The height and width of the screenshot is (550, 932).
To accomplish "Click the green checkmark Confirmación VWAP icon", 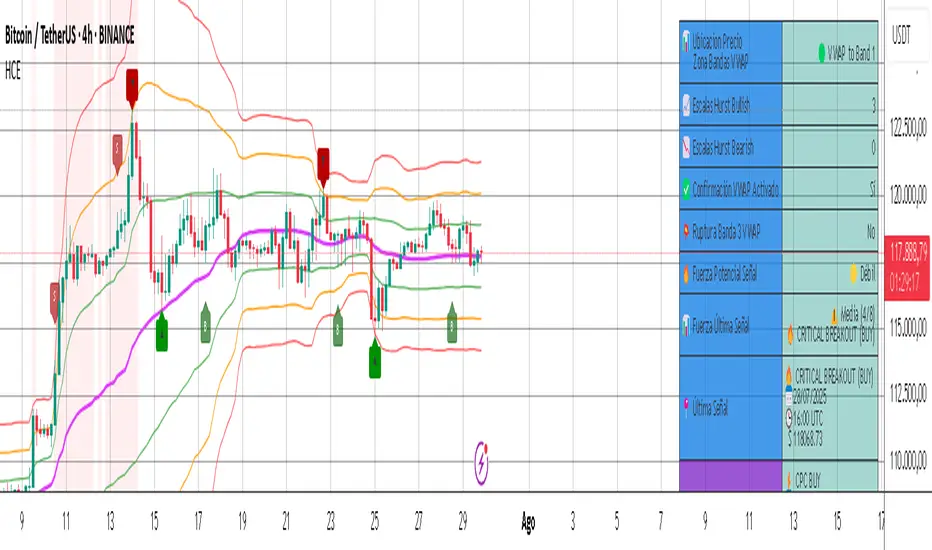I will 687,189.
